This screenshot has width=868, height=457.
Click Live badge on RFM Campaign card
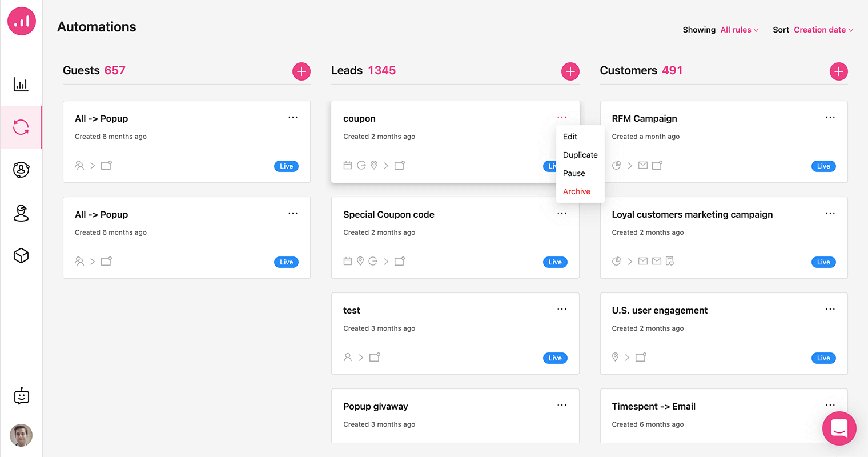pos(823,166)
